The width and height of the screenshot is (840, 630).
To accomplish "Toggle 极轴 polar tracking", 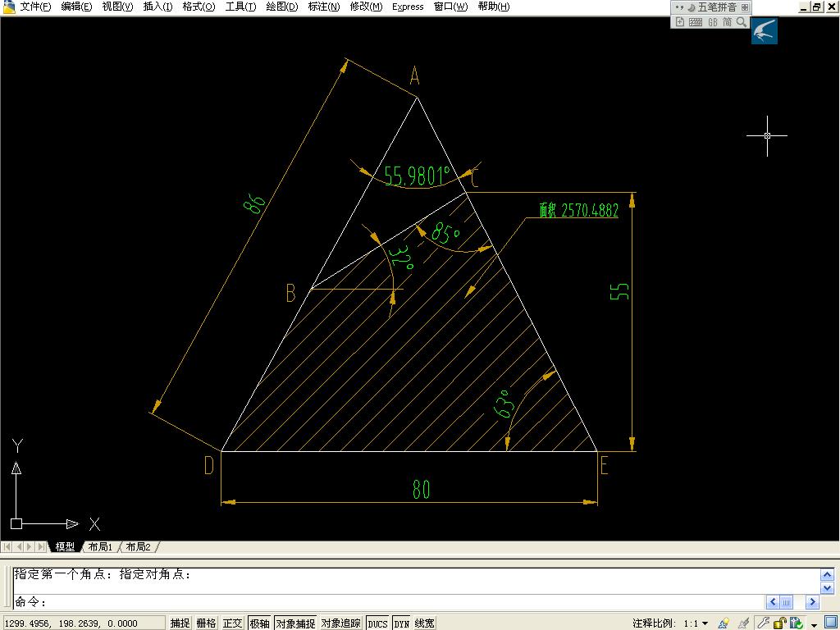I will (259, 623).
